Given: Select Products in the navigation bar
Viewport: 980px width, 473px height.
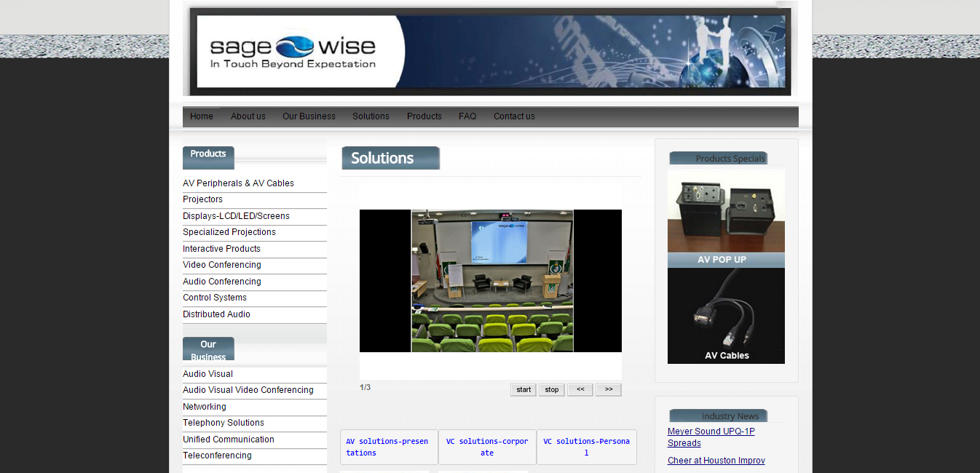Looking at the screenshot, I should coord(424,116).
